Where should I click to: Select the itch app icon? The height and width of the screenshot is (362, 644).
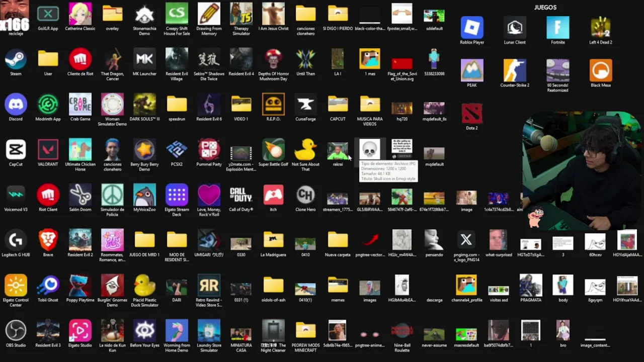point(273,195)
